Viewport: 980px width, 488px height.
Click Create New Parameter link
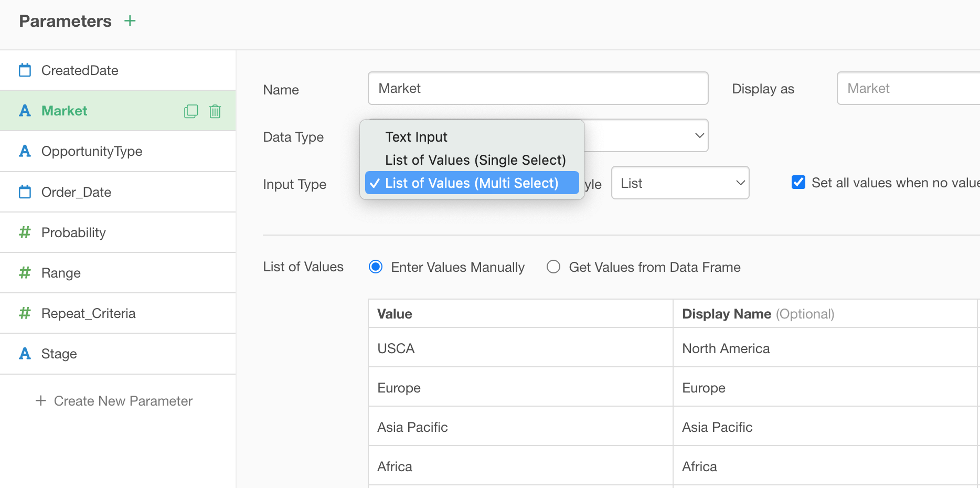click(114, 401)
